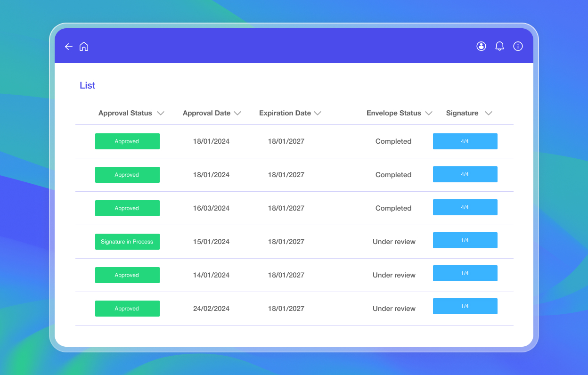Image resolution: width=588 pixels, height=375 pixels.
Task: Click expiration date in the 24/02/2024 row
Action: [x=286, y=309]
